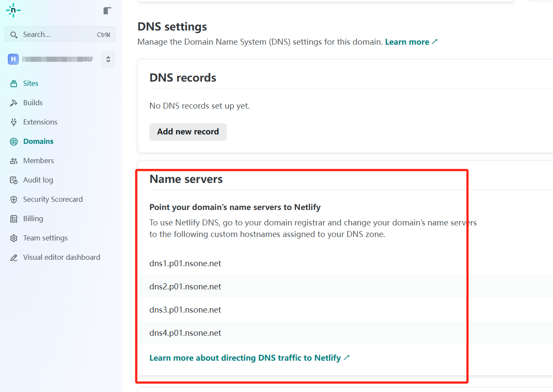Open Extensions
Viewport: 553px width, 392px height.
tap(40, 122)
